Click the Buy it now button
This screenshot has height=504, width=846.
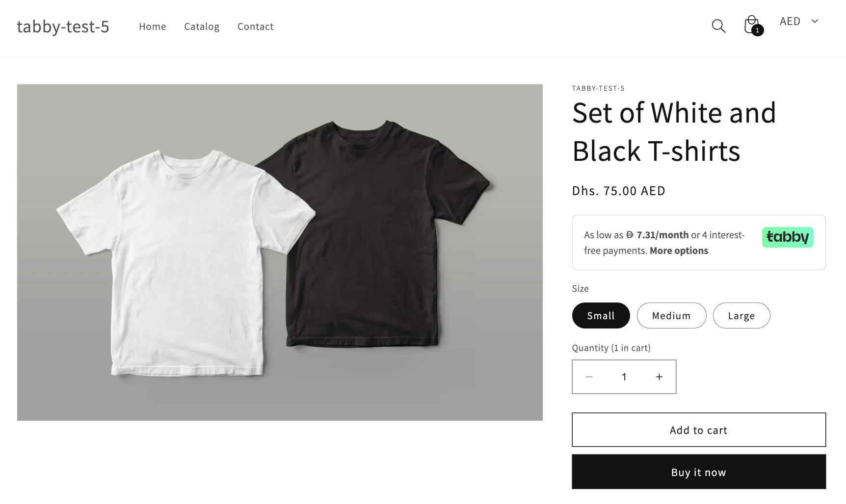(698, 472)
